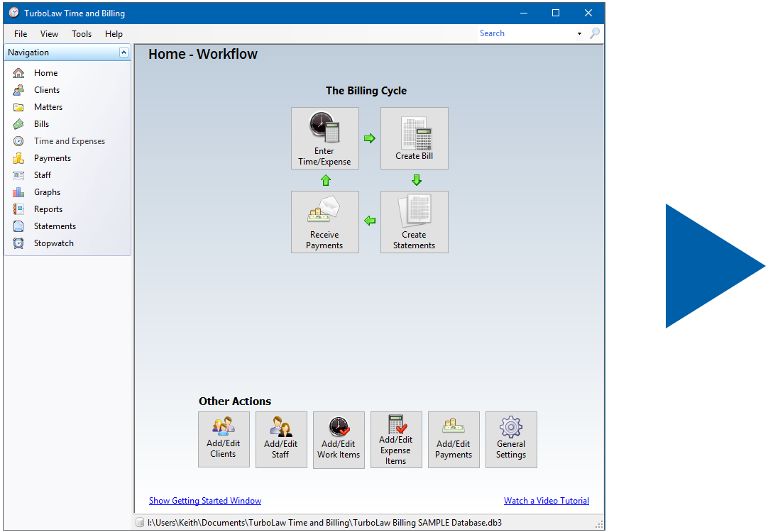
Task: Click the Show Getting Started Window link
Action: tap(205, 501)
